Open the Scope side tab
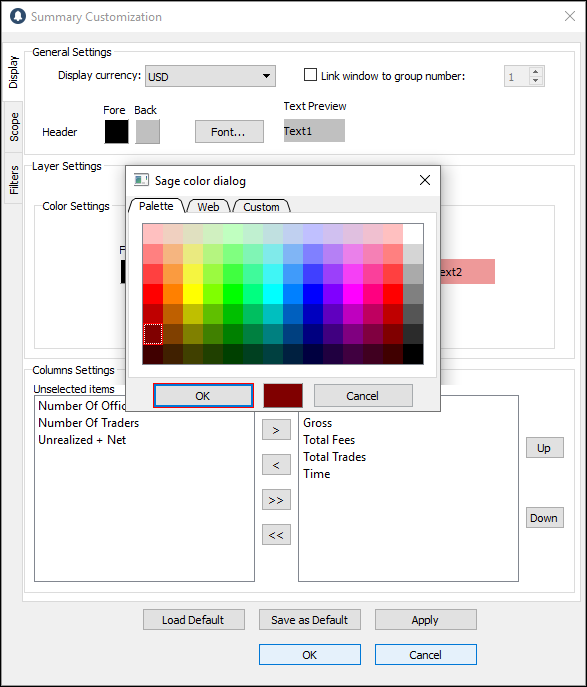 (14, 127)
